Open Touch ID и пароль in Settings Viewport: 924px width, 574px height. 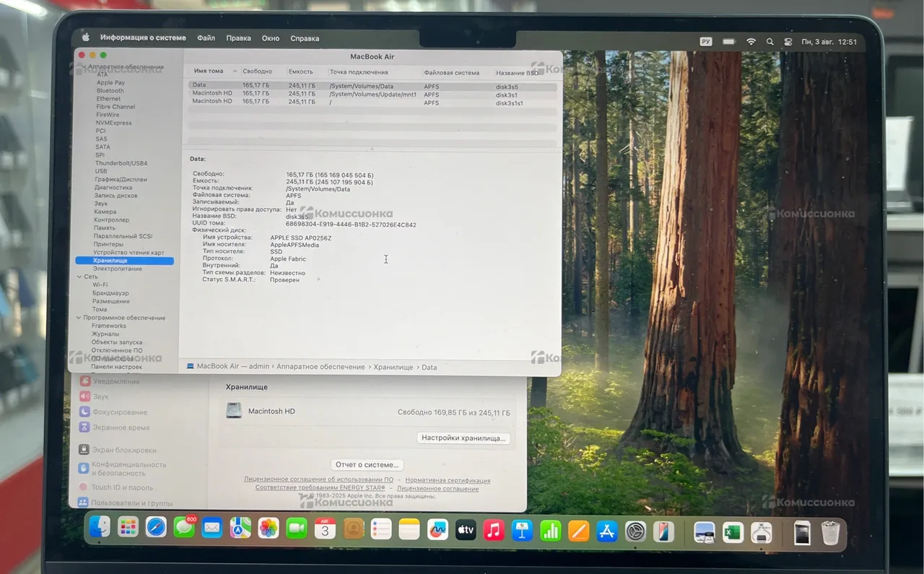pyautogui.click(x=115, y=487)
